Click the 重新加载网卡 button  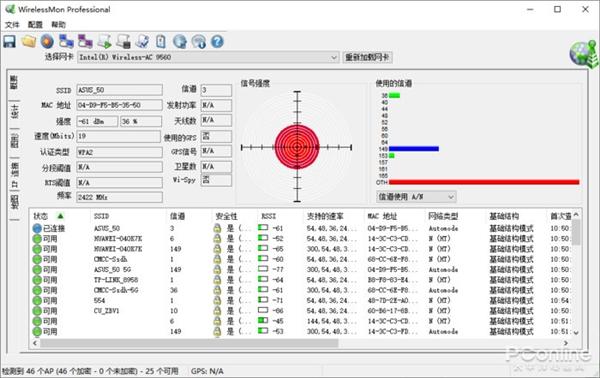pos(367,57)
